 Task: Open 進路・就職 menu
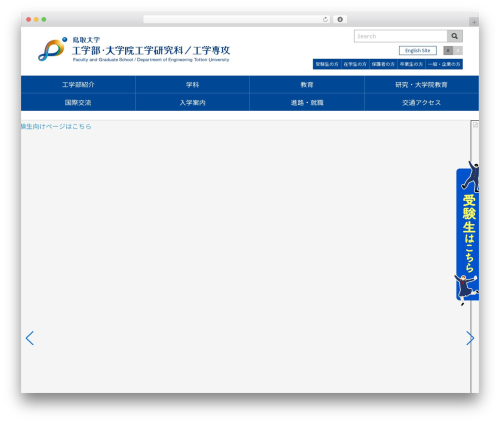click(x=307, y=102)
